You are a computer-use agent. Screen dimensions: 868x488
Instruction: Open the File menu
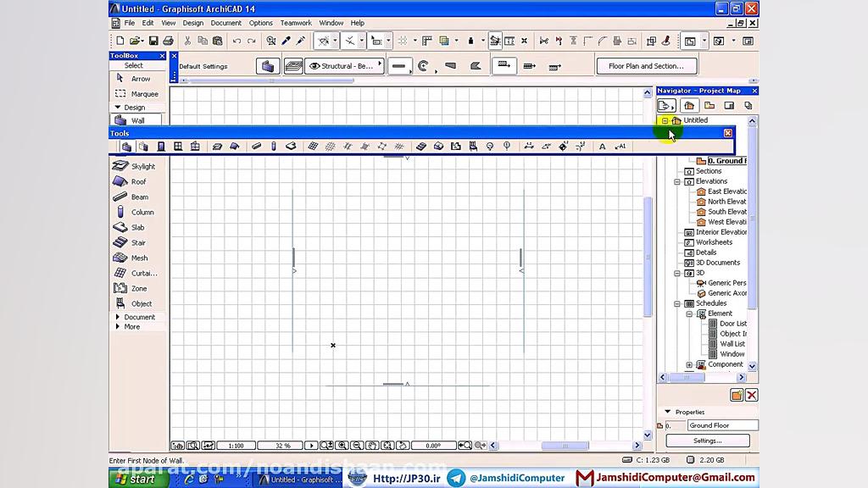(x=130, y=23)
